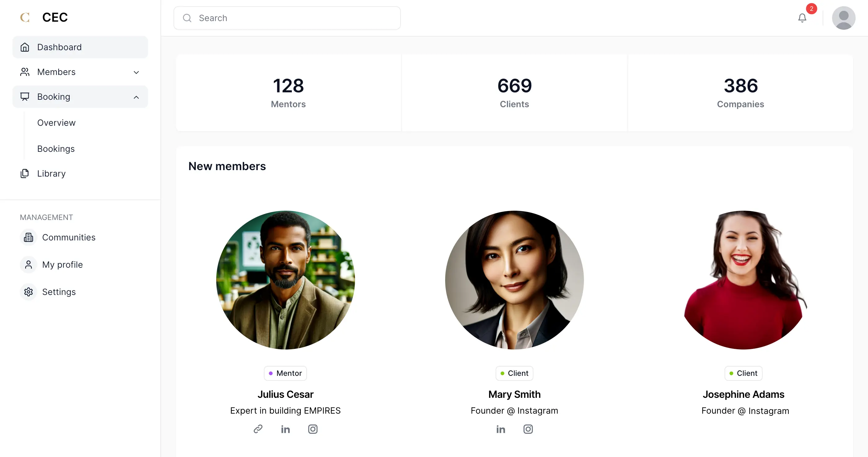Viewport: 868px width, 457px height.
Task: Click the Settings gear icon
Action: click(28, 292)
